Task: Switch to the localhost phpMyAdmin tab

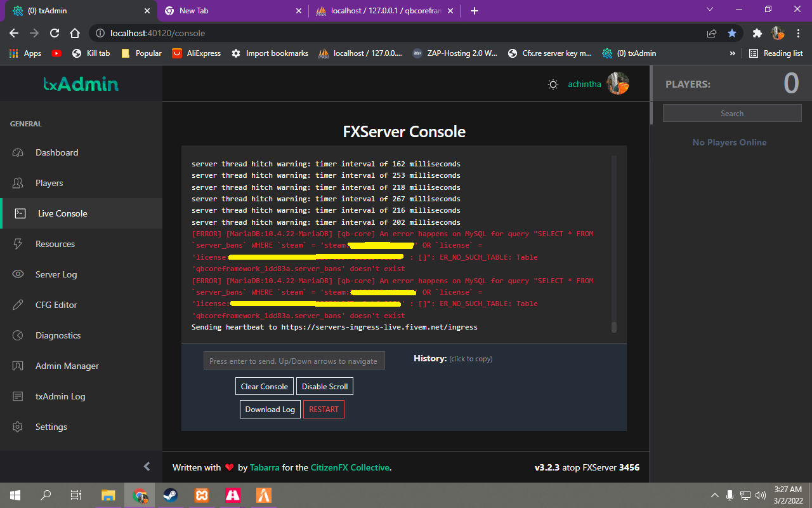Action: [x=385, y=11]
